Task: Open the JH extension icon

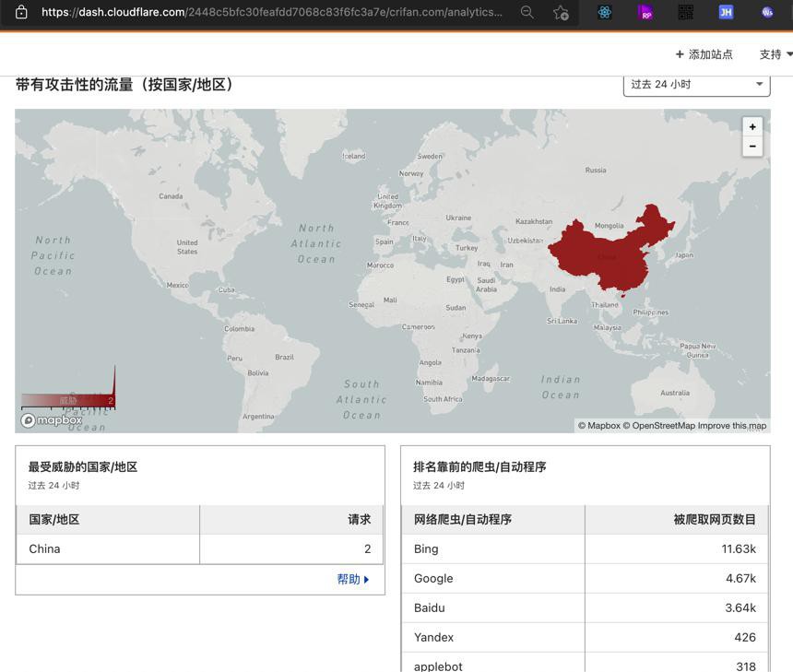Action: coord(726,12)
